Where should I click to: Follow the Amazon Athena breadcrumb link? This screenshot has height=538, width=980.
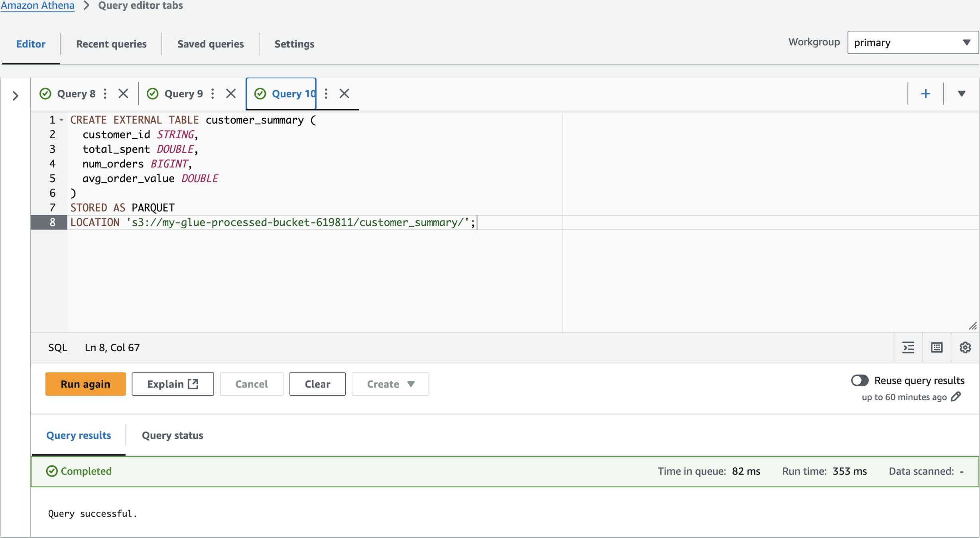(x=37, y=6)
